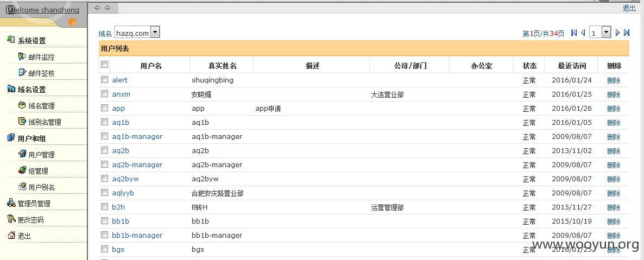The height and width of the screenshot is (260, 644).
Task: Click the 用户管理 icon
Action: pyautogui.click(x=22, y=154)
